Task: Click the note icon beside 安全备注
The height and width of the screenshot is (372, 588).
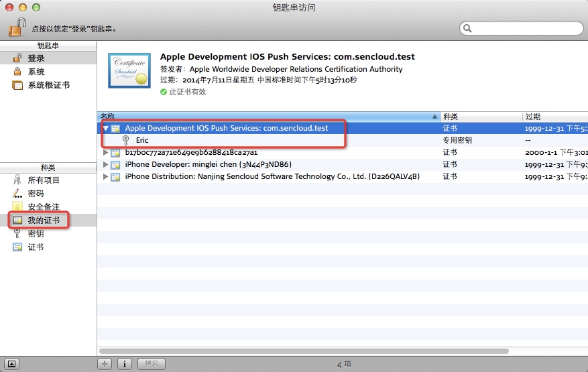Action: [17, 206]
